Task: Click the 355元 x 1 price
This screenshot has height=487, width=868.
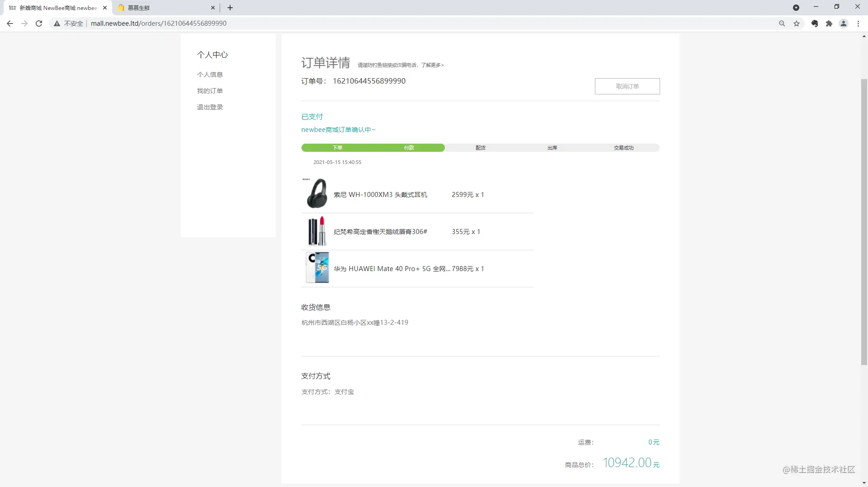Action: [466, 232]
